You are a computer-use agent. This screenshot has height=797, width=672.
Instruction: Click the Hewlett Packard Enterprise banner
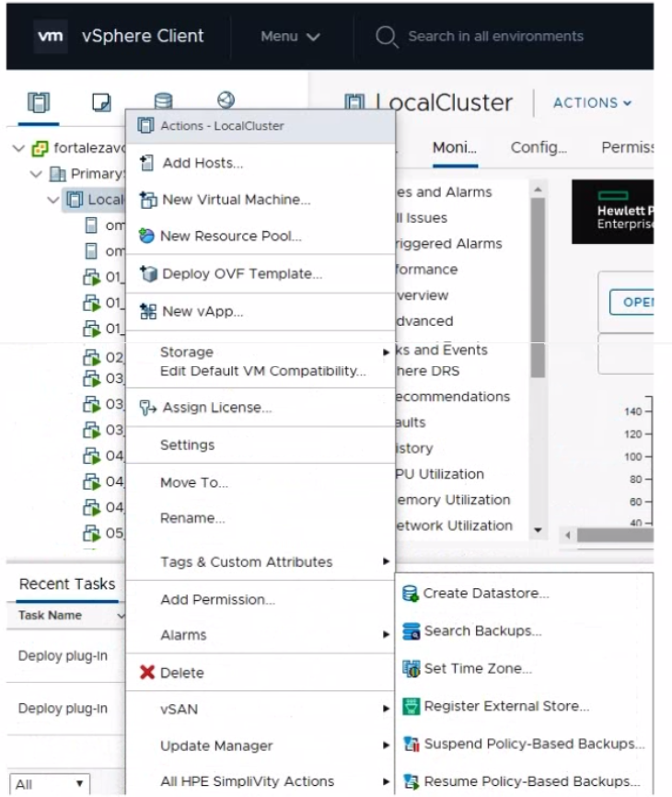point(612,212)
